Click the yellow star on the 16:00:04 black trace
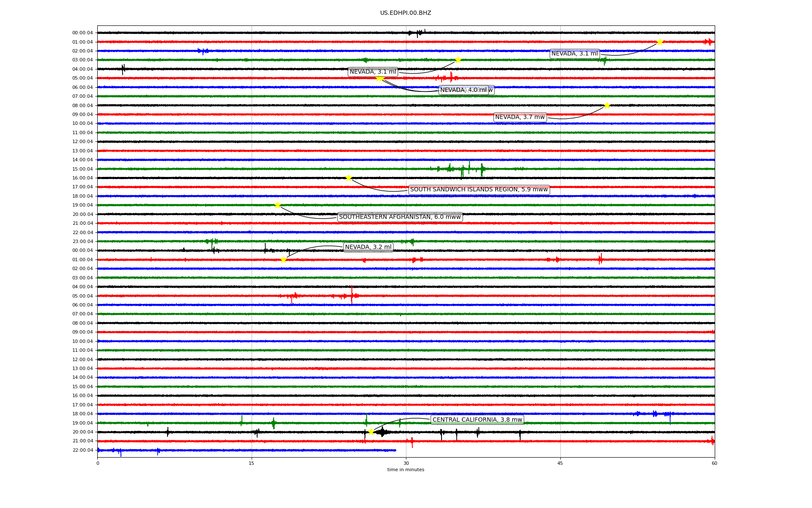Screen dimensions: 812x508 coord(348,178)
